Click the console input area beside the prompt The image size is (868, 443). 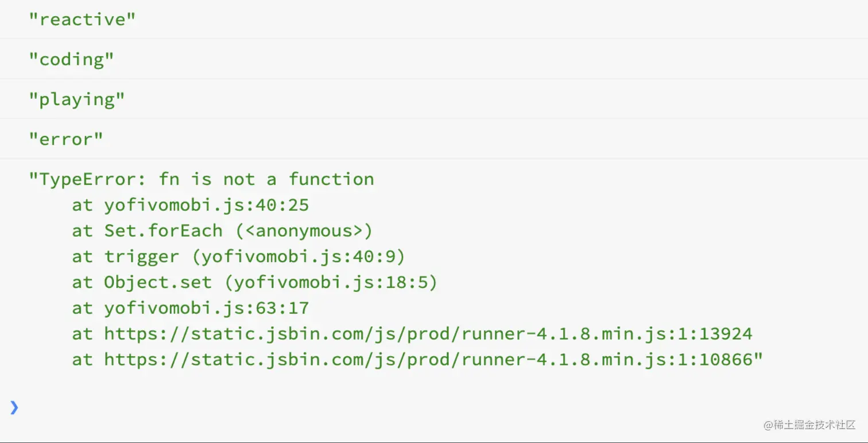click(442, 407)
